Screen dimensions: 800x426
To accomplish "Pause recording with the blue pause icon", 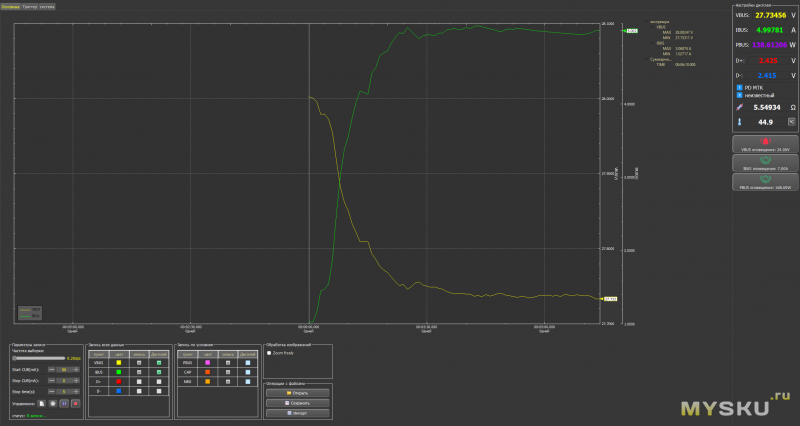I will [x=64, y=404].
